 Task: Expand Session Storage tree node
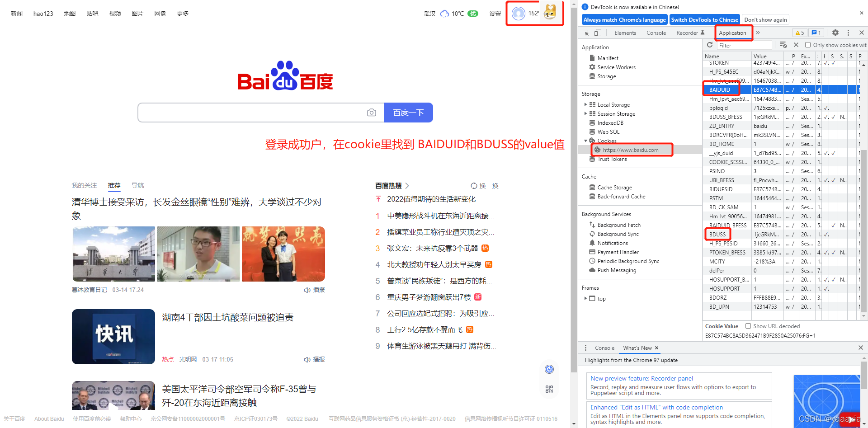(586, 113)
